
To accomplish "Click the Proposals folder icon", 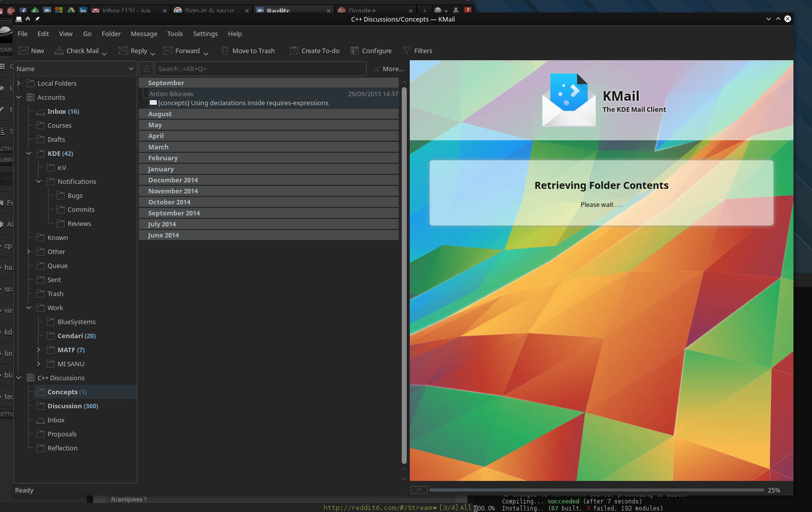I will pyautogui.click(x=41, y=434).
